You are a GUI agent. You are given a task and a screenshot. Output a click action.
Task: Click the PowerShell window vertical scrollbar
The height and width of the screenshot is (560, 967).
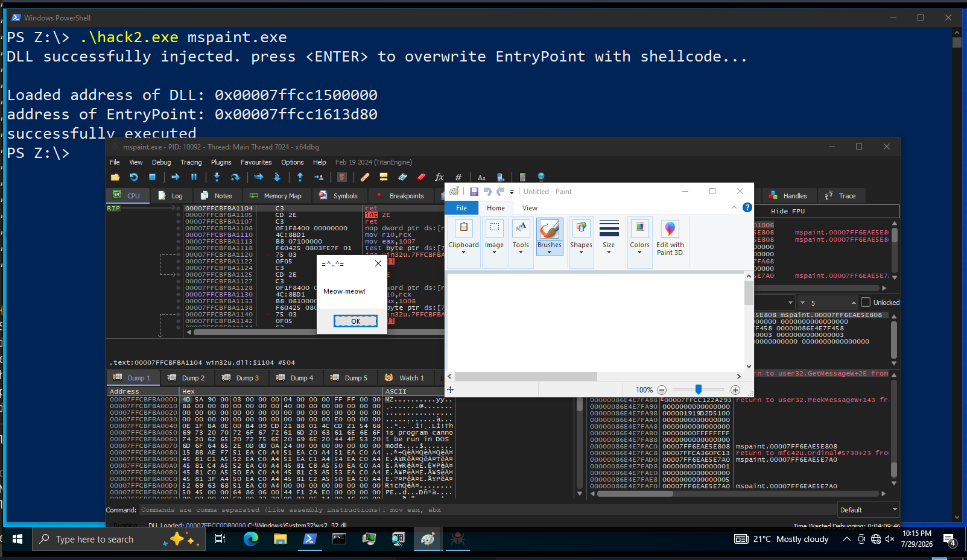click(956, 275)
